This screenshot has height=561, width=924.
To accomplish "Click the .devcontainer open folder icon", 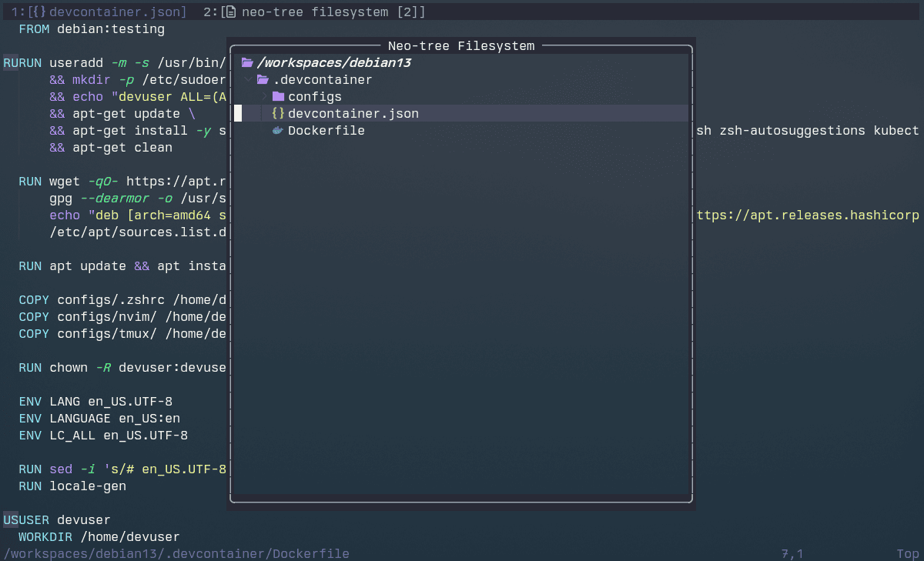I will [x=263, y=80].
